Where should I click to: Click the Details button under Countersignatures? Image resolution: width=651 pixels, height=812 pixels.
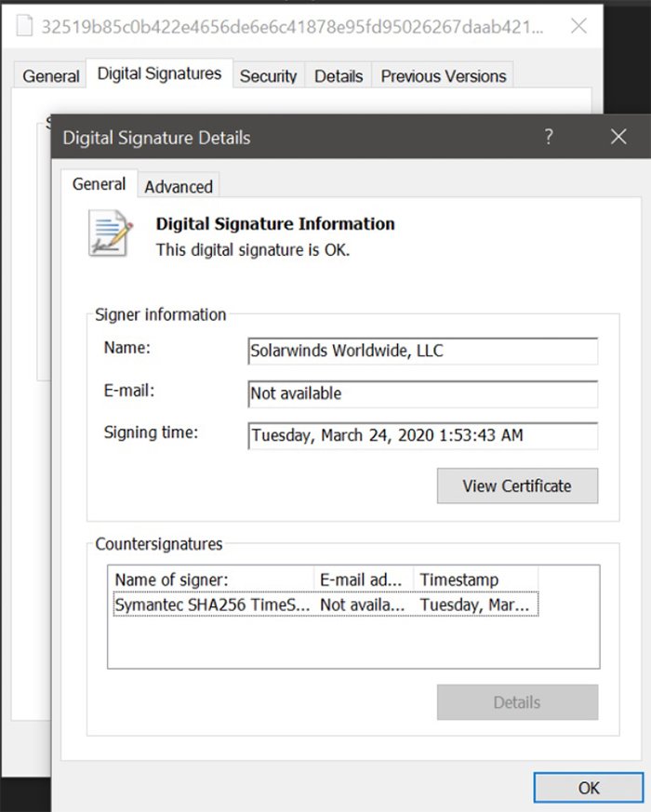(517, 703)
